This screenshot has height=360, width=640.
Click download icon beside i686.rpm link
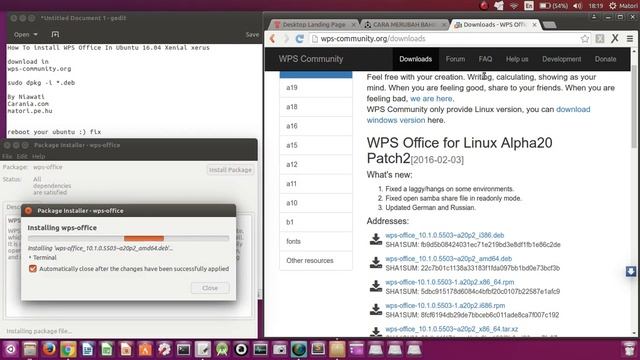click(376, 309)
